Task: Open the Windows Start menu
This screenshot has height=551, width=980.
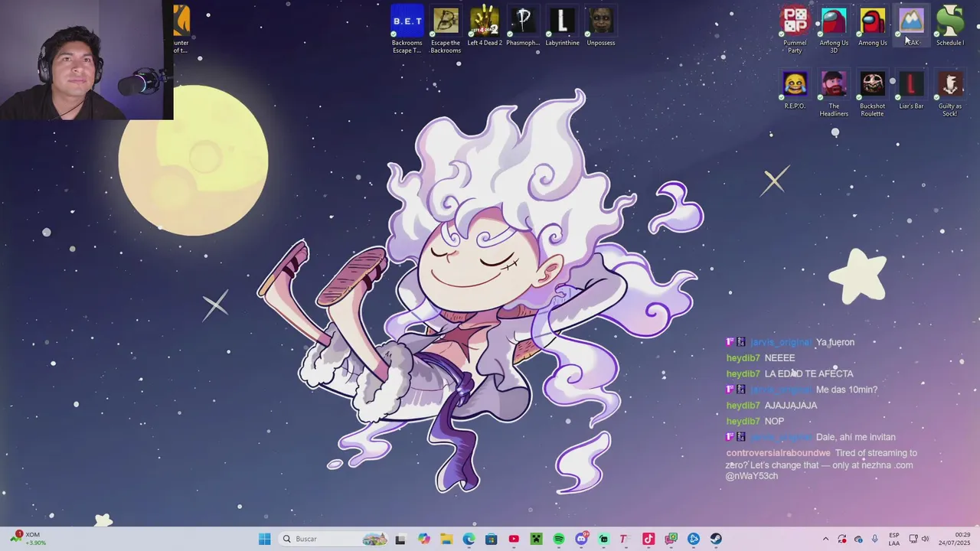Action: pos(264,539)
